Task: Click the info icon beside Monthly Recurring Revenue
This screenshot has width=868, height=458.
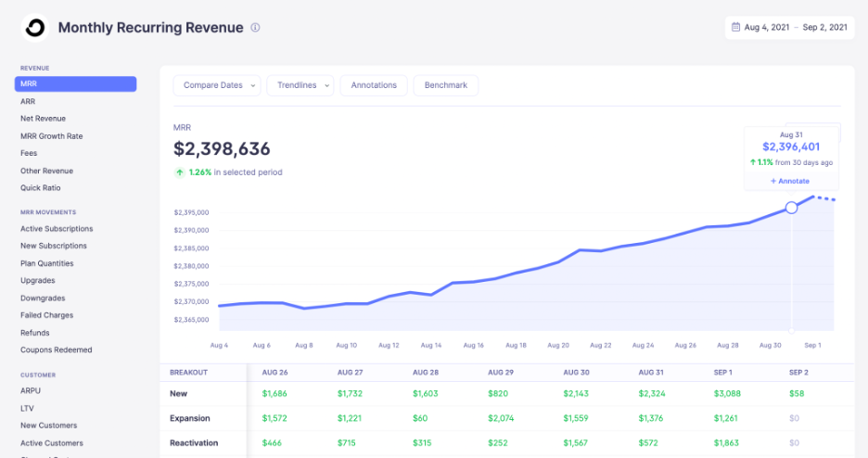Action: point(255,28)
